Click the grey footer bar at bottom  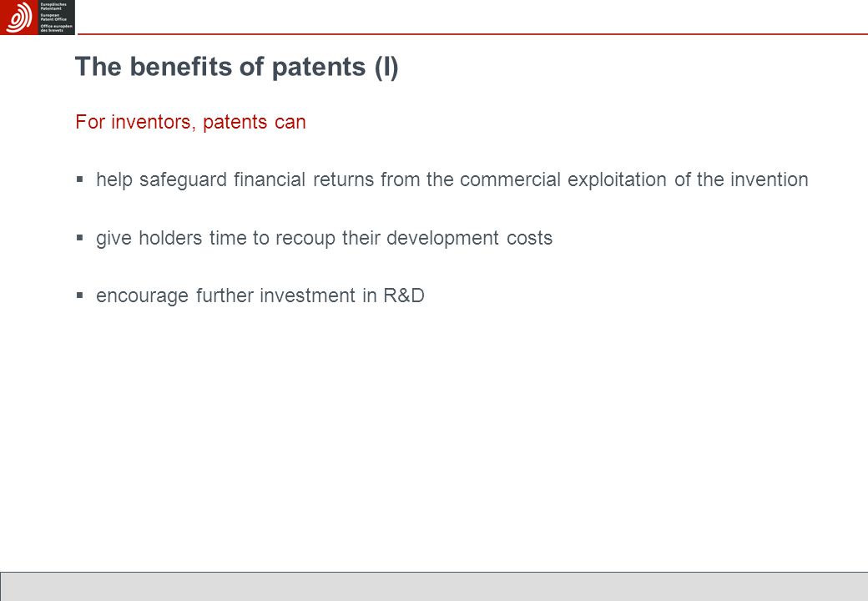point(434,587)
